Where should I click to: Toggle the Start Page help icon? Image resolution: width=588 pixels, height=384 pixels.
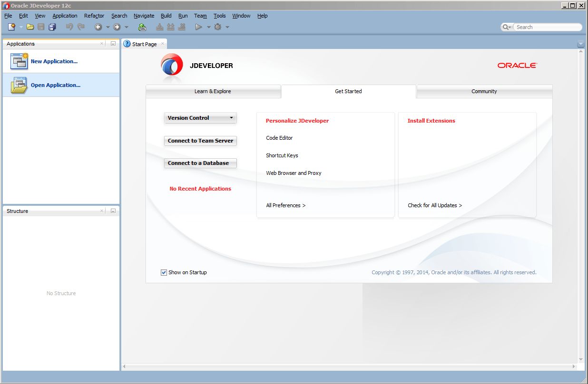tap(127, 44)
